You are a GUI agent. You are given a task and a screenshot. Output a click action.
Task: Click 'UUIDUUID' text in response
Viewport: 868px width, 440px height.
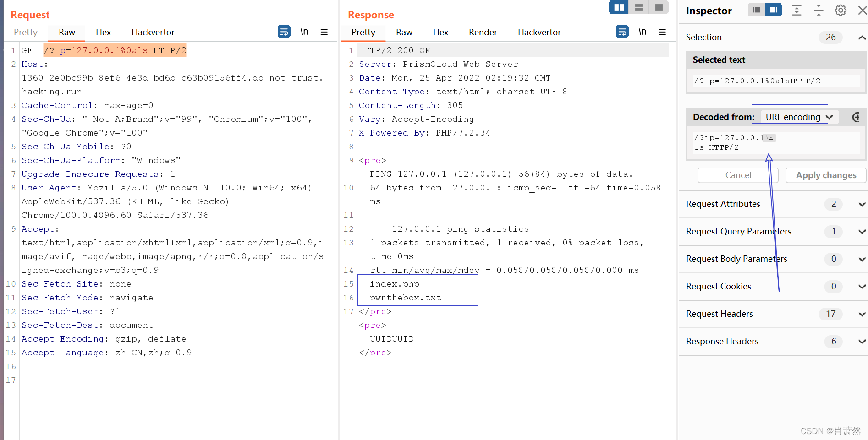(x=392, y=339)
